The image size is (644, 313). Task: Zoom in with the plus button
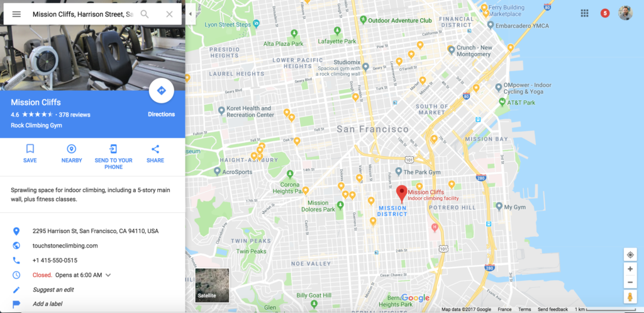click(630, 269)
